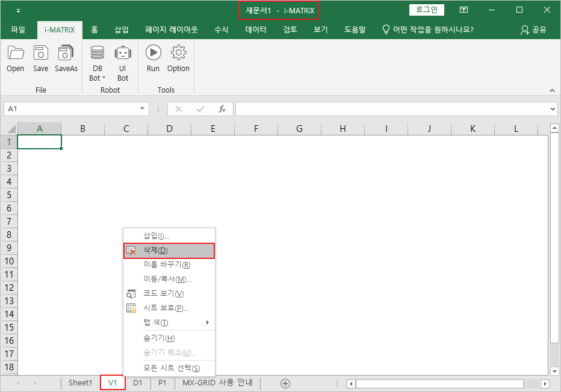This screenshot has height=392, width=561.
Task: Click the insert function fx icon
Action: pos(222,109)
